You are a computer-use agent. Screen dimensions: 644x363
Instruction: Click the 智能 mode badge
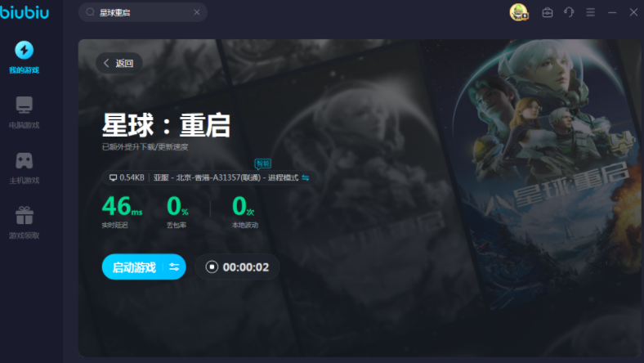coord(262,164)
